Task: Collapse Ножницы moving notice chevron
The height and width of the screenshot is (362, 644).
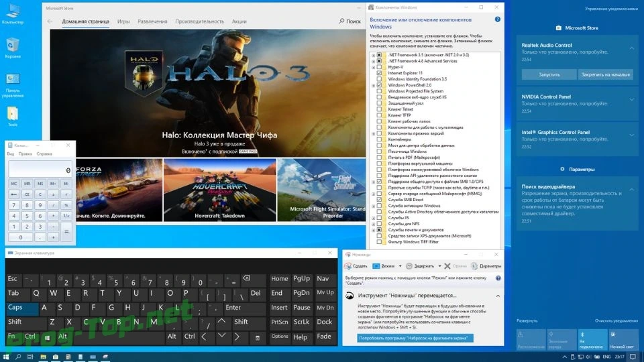Action: (x=498, y=296)
